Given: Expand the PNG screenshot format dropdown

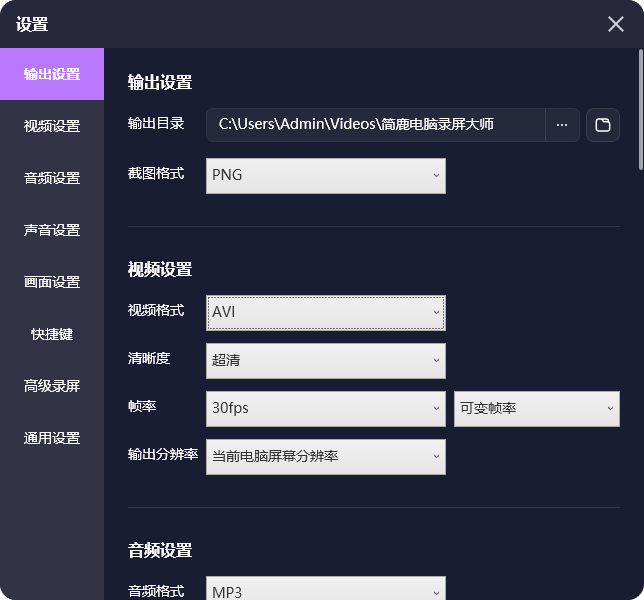Looking at the screenshot, I should 326,176.
